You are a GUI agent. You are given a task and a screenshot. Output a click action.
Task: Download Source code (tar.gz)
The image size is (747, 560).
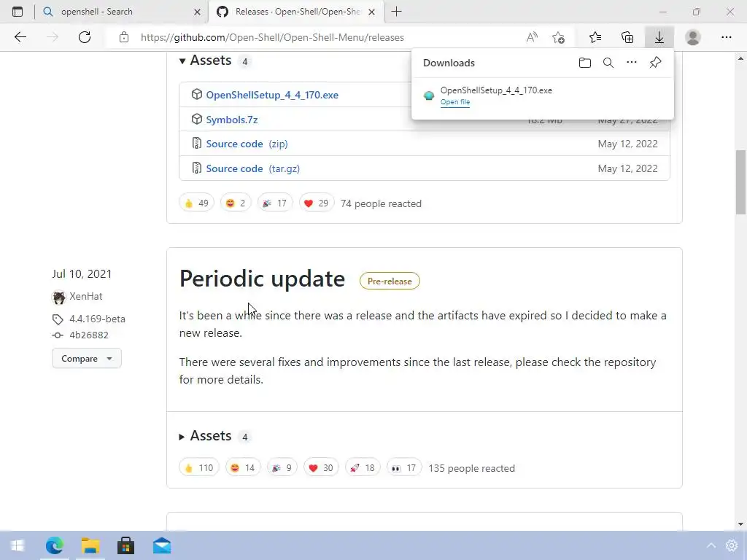click(252, 168)
